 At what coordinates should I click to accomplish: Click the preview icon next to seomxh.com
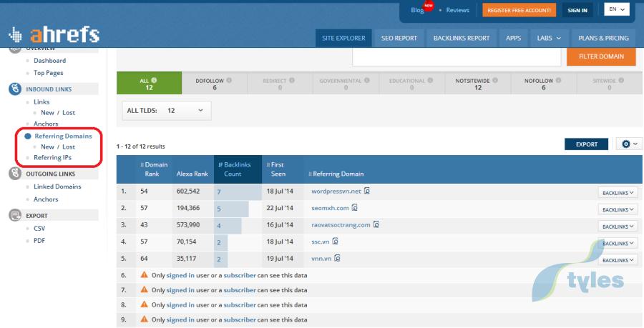355,209
